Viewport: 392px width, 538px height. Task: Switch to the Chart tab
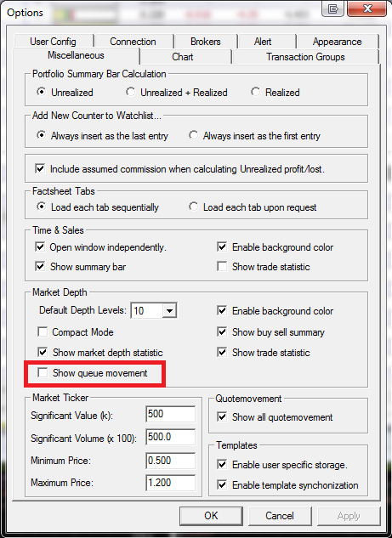[183, 57]
